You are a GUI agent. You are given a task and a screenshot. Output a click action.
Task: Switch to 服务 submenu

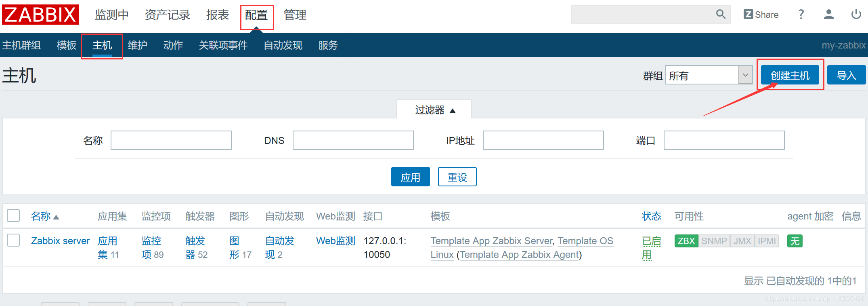coord(328,45)
